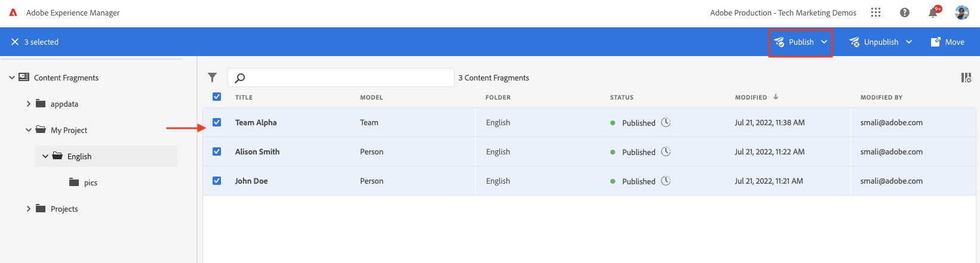Expand the appdata folder chevron
Image resolution: width=980 pixels, height=263 pixels.
29,104
